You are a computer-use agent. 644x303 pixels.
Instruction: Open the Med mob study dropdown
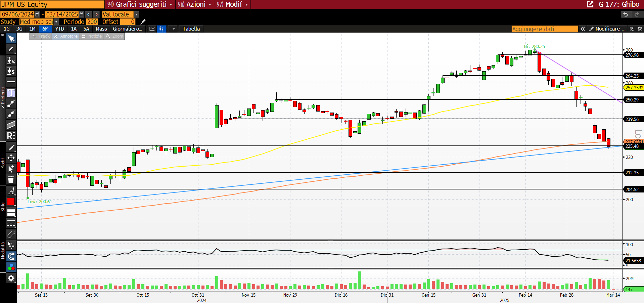pyautogui.click(x=56, y=22)
